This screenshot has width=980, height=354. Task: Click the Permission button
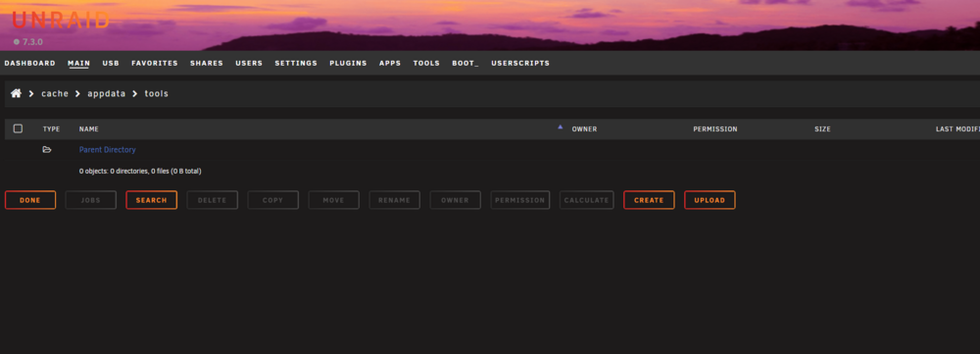click(520, 200)
